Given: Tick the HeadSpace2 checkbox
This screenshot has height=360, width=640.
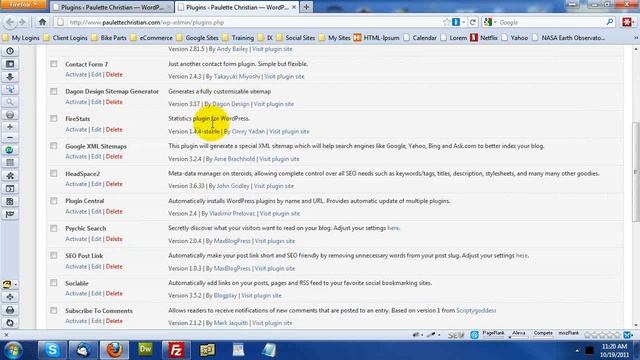Looking at the screenshot, I should tap(54, 173).
